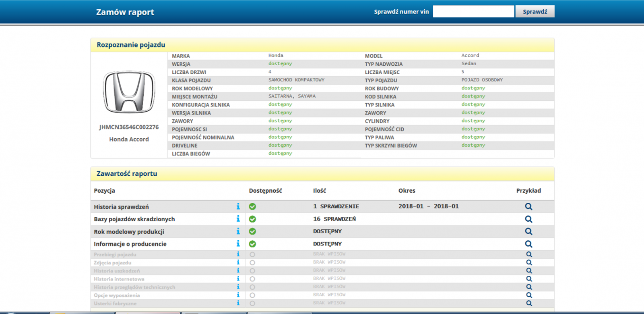Image resolution: width=644 pixels, height=314 pixels.
Task: Click the Bazy pojazdów skradzionych row label
Action: [x=134, y=219]
